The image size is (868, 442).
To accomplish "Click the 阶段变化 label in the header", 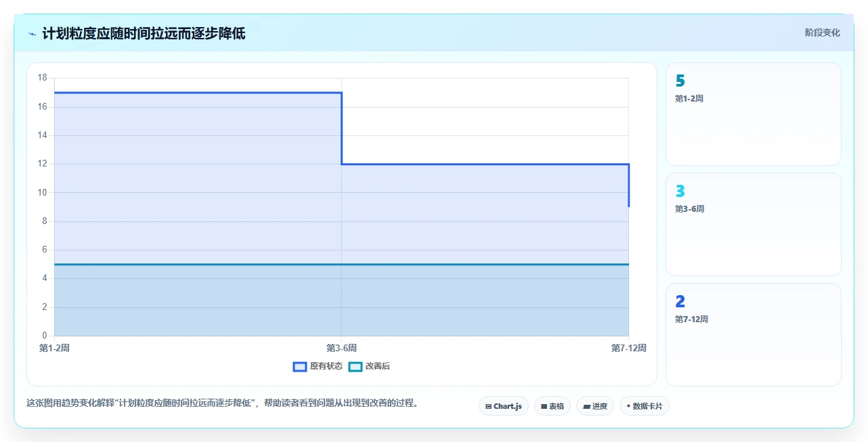I will (x=822, y=32).
